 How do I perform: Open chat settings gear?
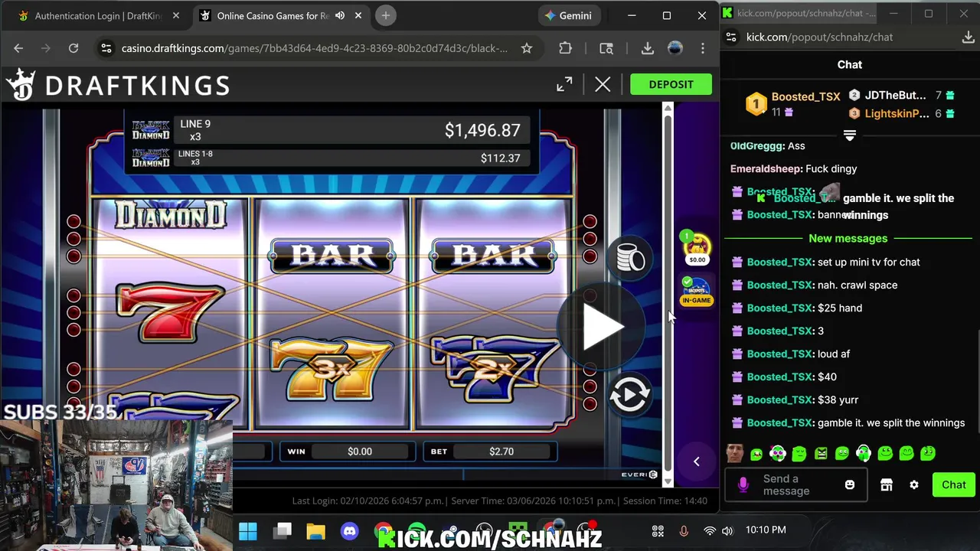[914, 485]
